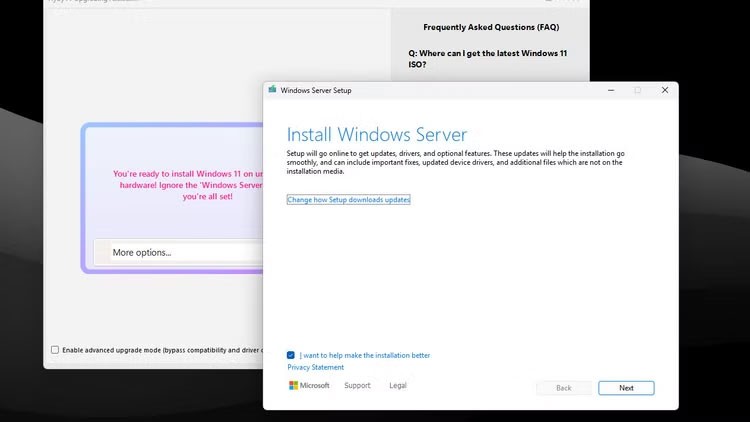Screen dimensions: 750x422
Task: Open the Privacy Statement link
Action: click(315, 367)
